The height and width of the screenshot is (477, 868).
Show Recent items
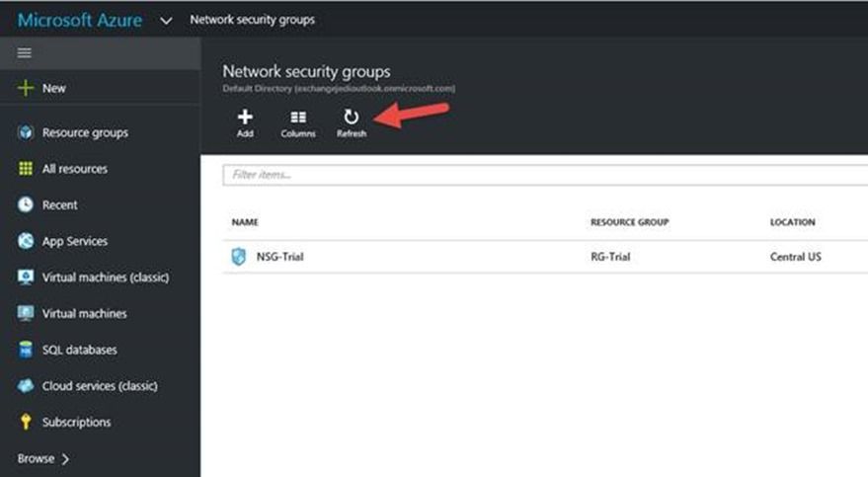coord(60,204)
